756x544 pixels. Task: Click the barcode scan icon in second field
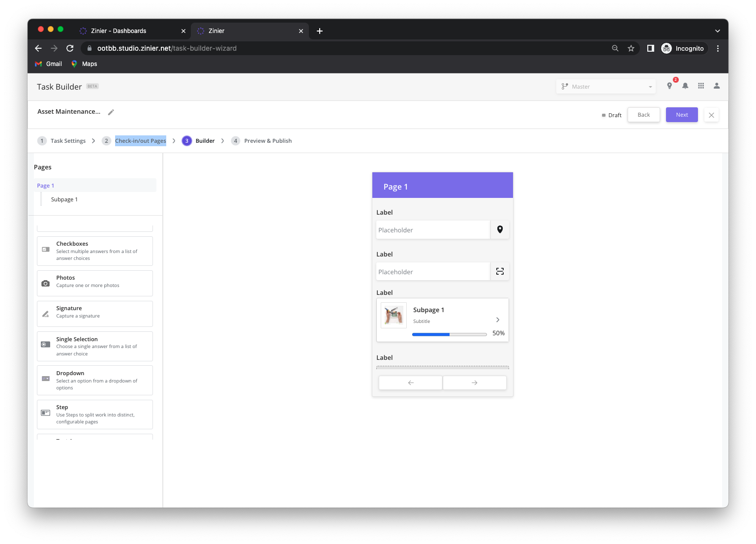(500, 271)
